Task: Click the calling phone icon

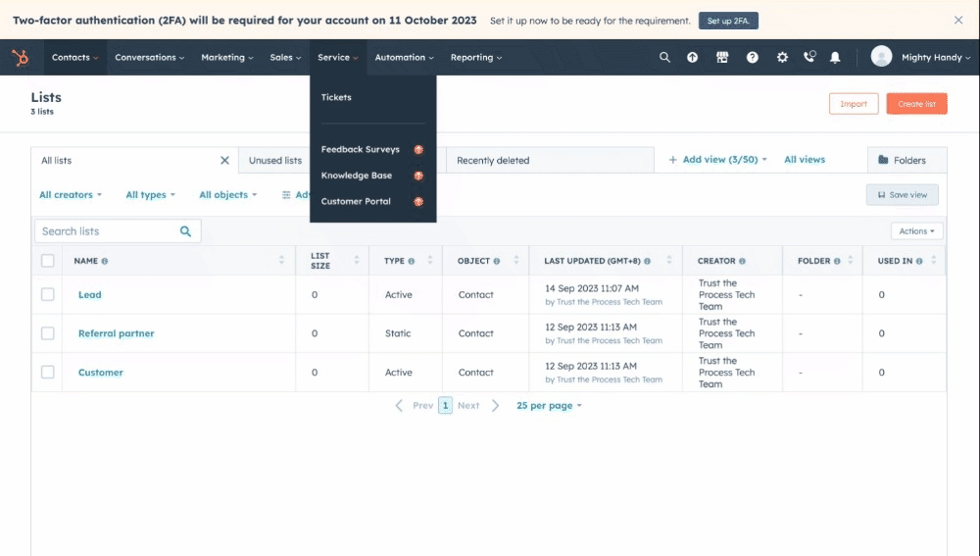Action: [x=809, y=57]
